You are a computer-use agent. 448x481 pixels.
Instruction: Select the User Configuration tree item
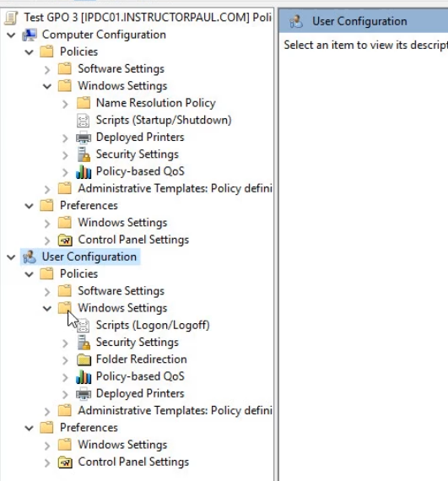point(89,257)
